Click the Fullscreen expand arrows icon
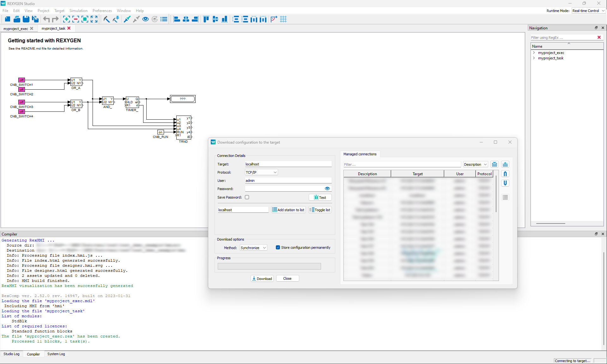Screen dimensions: 607x364 pos(94,19)
